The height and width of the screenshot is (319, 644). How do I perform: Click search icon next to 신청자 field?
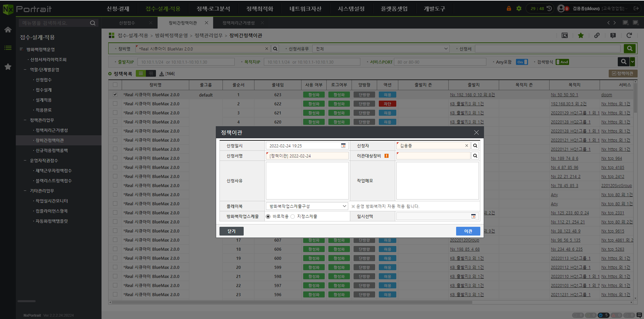475,146
